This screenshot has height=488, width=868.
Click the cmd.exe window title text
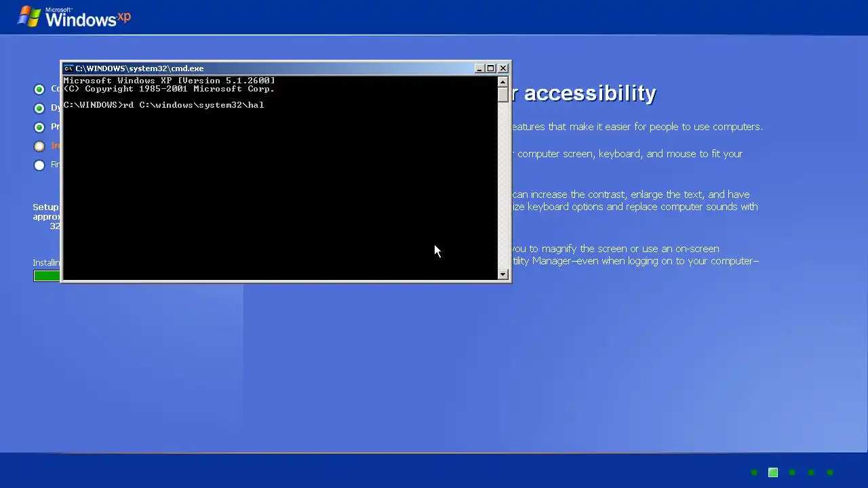point(140,68)
